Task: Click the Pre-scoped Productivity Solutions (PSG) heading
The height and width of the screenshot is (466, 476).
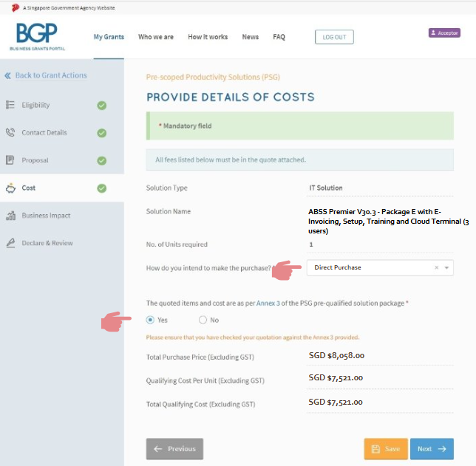Action: pos(213,77)
